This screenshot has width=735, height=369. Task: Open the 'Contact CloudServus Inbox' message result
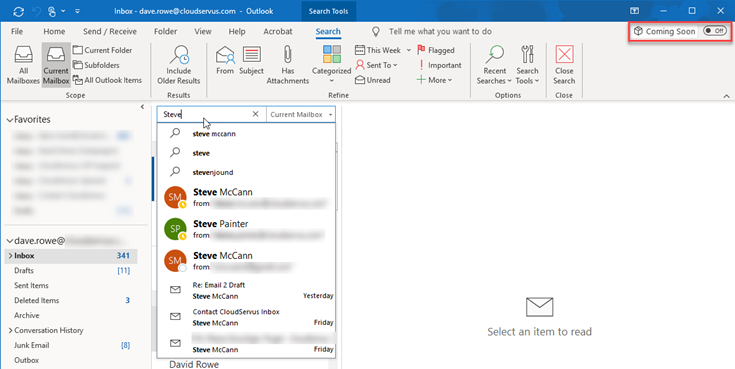(x=246, y=317)
